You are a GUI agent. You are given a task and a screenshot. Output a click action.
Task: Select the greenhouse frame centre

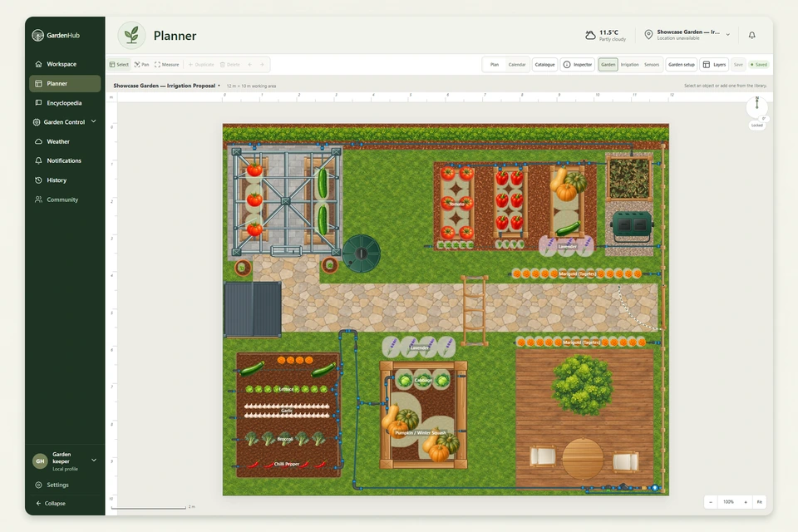[x=286, y=202]
